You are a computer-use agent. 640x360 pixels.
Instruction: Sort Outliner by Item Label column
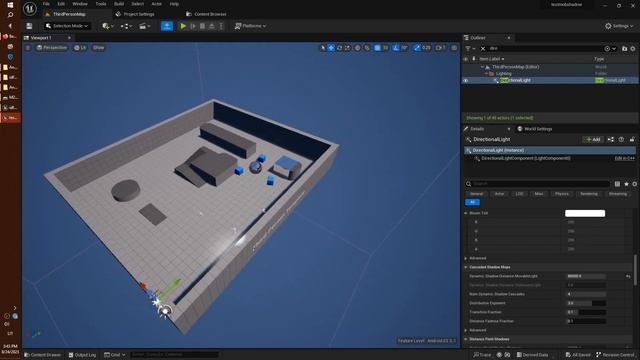coord(492,59)
